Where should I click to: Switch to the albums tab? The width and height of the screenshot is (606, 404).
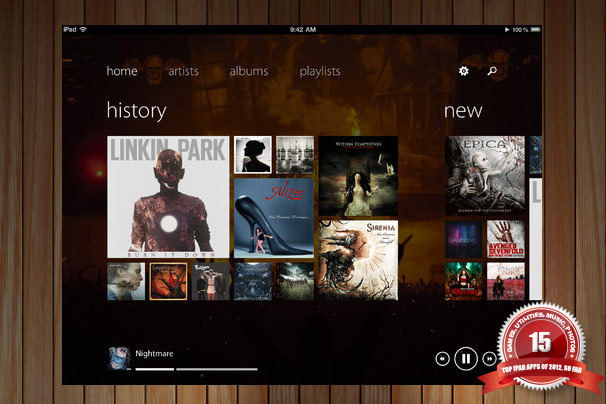[x=249, y=71]
